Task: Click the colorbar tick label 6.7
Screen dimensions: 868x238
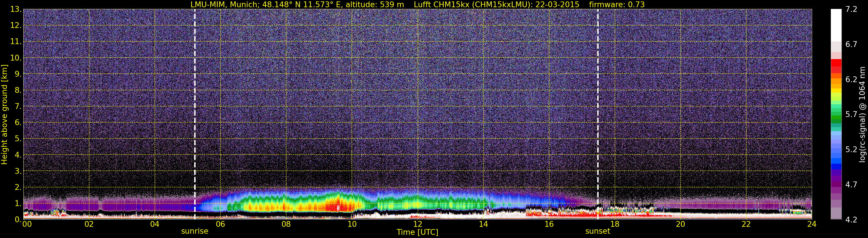Action: pyautogui.click(x=851, y=44)
